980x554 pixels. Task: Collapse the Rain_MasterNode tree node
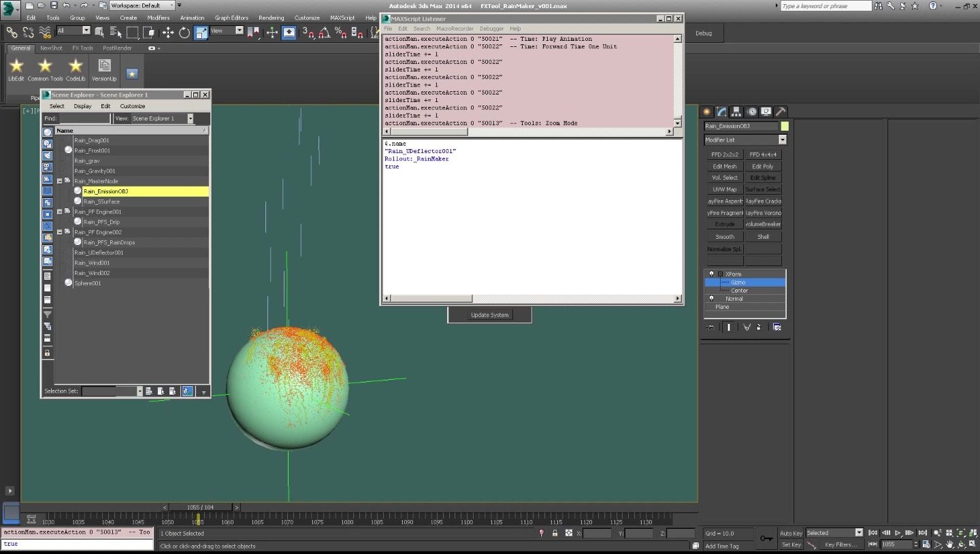(x=59, y=181)
